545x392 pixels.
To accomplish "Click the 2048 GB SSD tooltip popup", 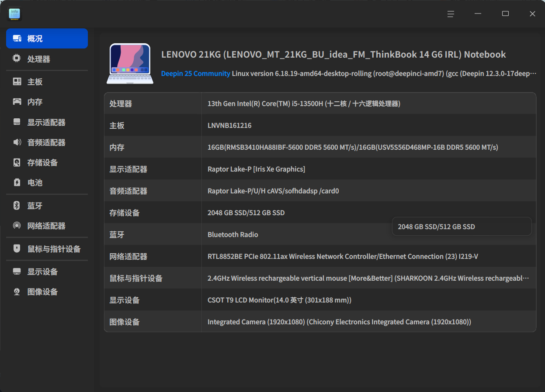I will pyautogui.click(x=462, y=227).
